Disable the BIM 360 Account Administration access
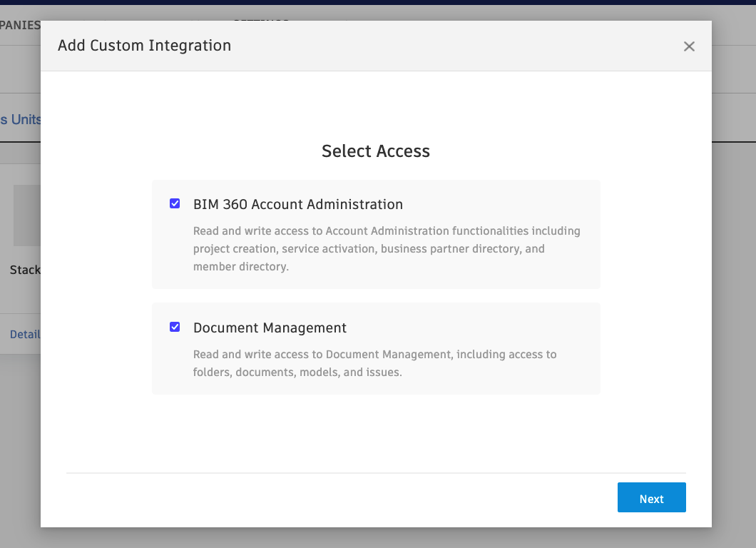 point(175,203)
